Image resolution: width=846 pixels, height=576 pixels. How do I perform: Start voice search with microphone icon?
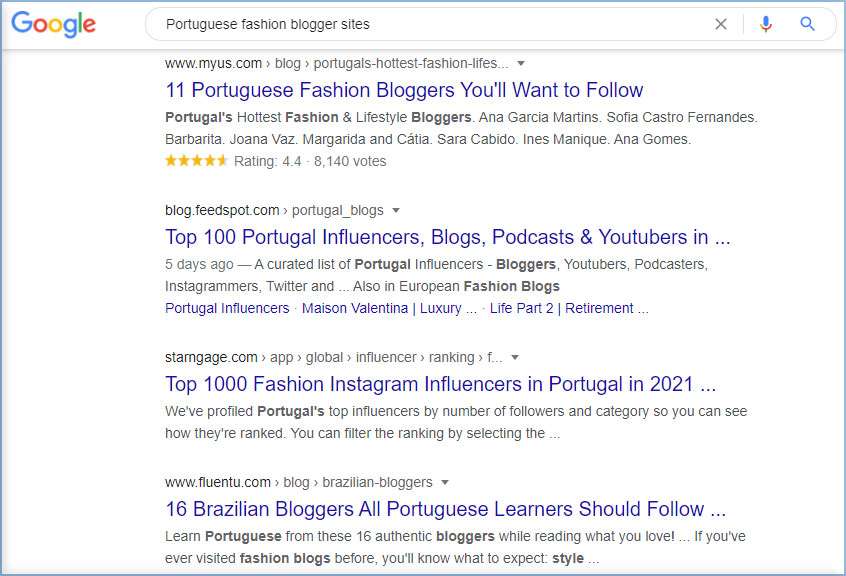(766, 24)
